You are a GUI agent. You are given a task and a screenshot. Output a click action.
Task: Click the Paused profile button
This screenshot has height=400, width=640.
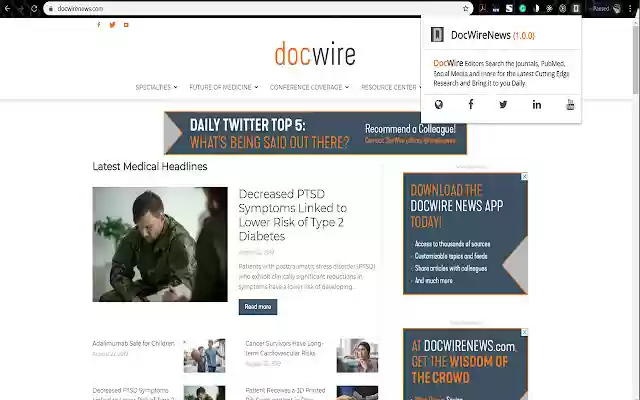(x=607, y=9)
